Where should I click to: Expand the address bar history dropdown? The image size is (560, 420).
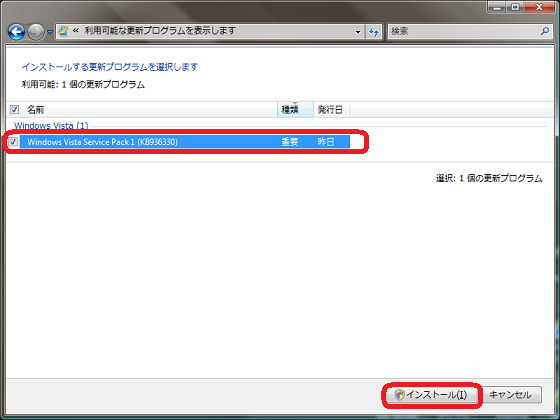click(358, 31)
